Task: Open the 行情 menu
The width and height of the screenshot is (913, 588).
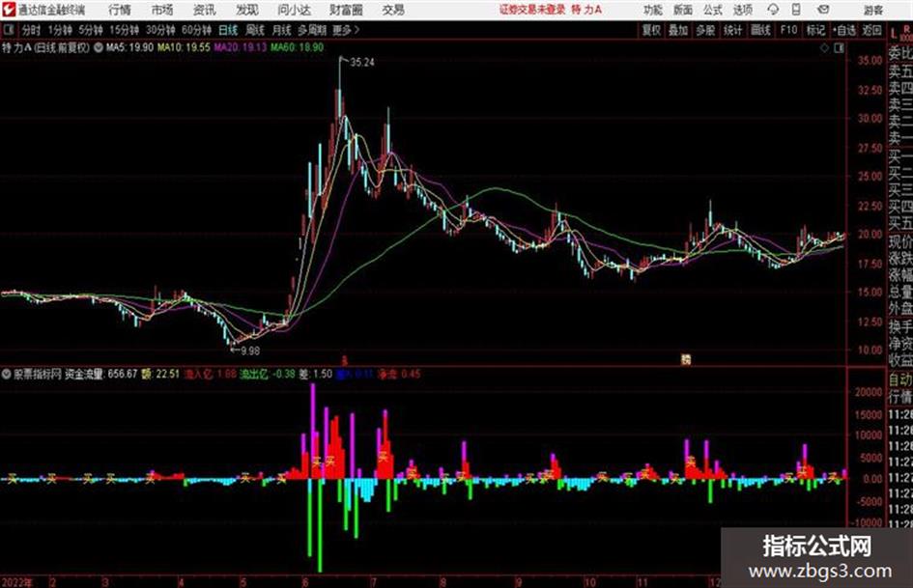Action: (x=120, y=10)
